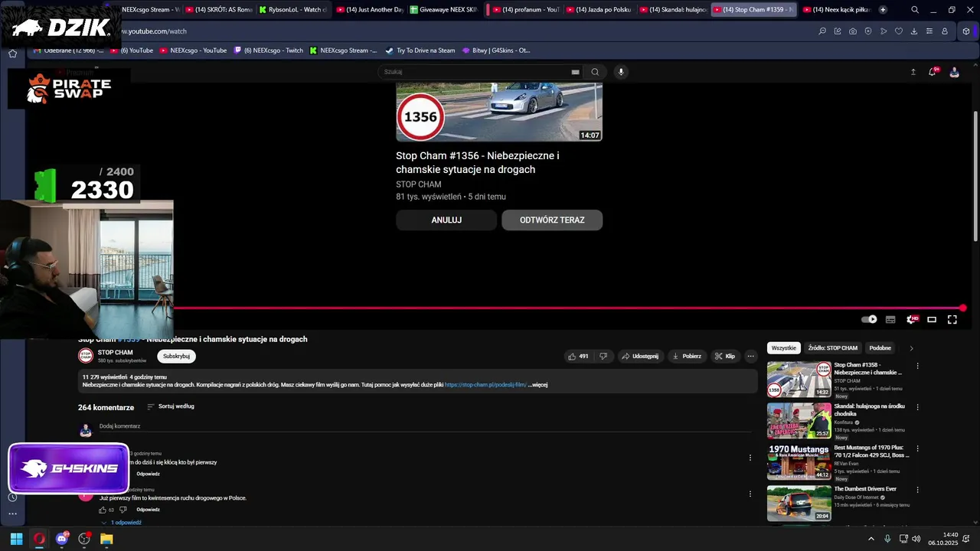Open the voice search microphone on YouTube
The image size is (980, 551).
point(621,72)
